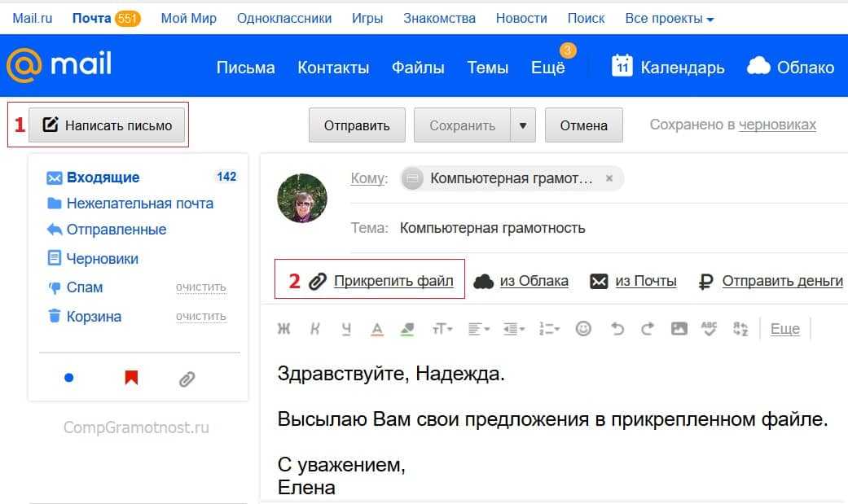Open the Нежелательная почта folder
Image resolution: width=848 pixels, height=504 pixels.
tap(139, 204)
